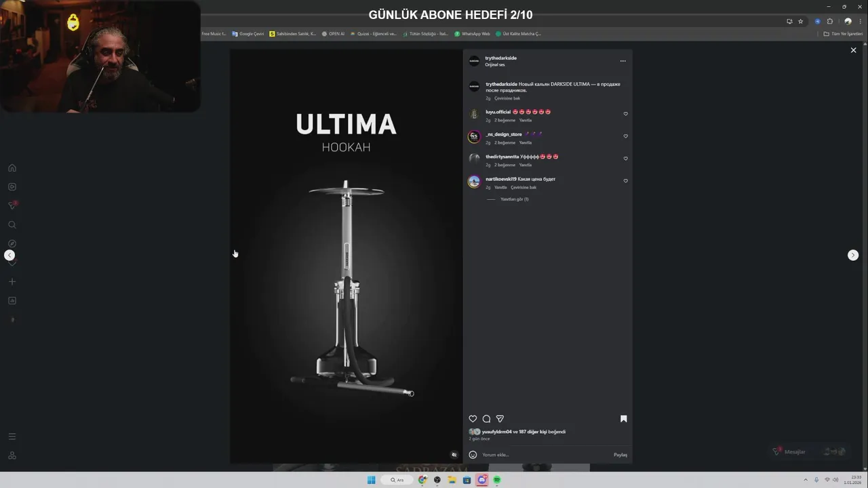Open the luyu.official commenter profile
868x488 pixels.
pyautogui.click(x=498, y=112)
